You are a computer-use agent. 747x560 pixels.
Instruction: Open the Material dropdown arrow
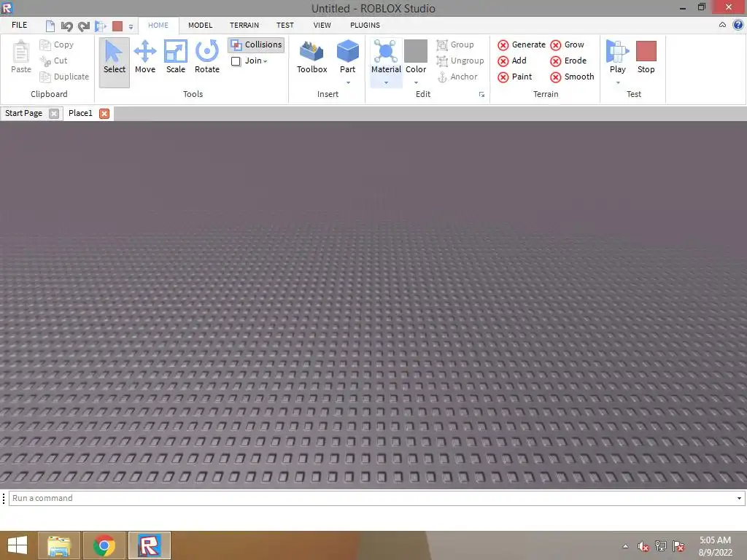click(x=386, y=83)
